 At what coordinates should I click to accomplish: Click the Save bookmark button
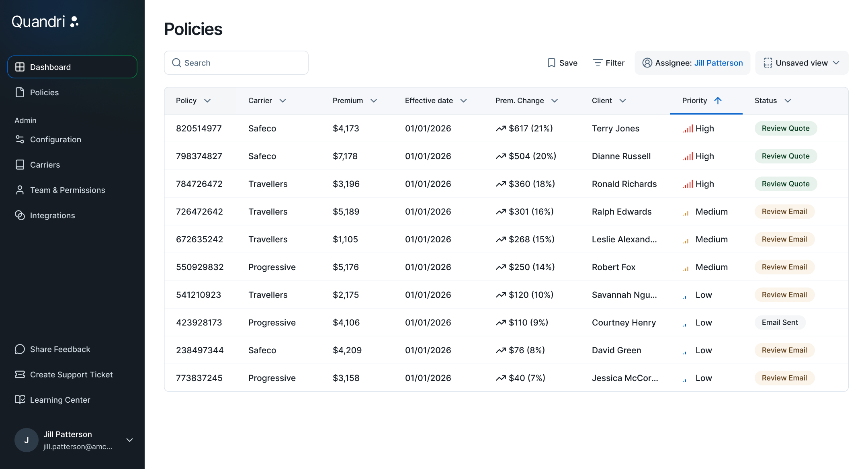(562, 63)
